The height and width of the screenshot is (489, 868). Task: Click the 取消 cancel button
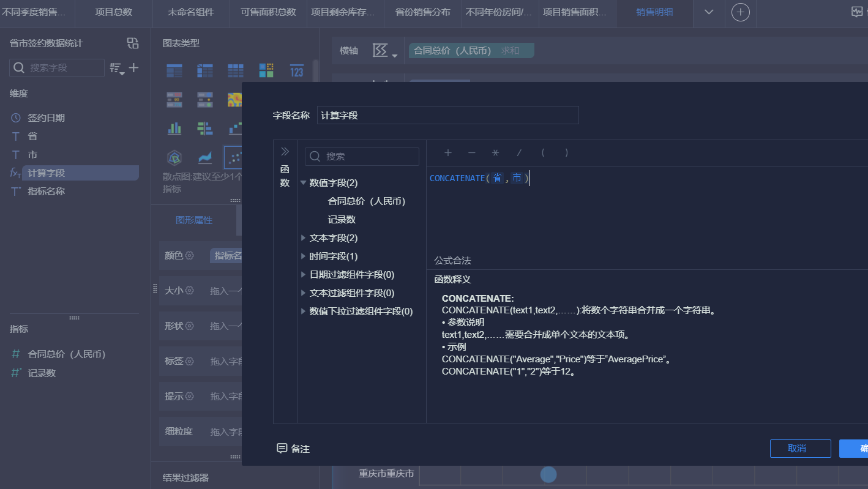coord(801,449)
